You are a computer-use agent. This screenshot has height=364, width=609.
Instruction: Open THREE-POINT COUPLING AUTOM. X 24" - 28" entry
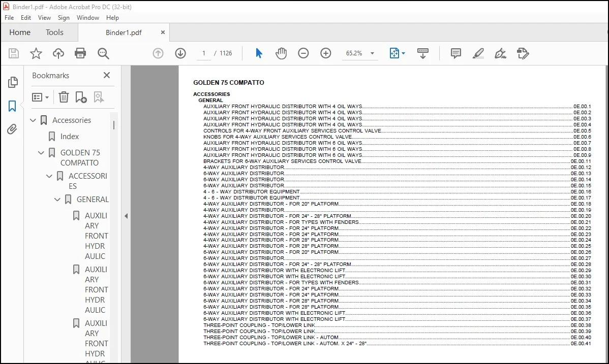pos(397,343)
